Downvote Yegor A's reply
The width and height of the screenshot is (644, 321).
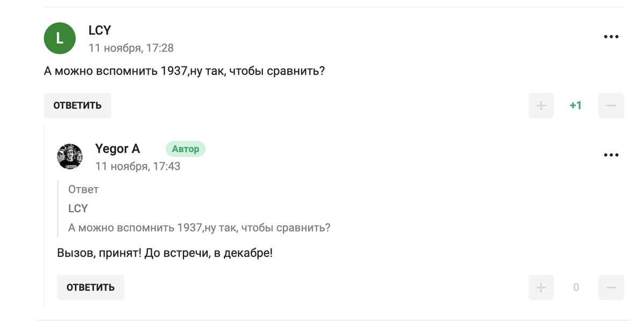point(611,287)
